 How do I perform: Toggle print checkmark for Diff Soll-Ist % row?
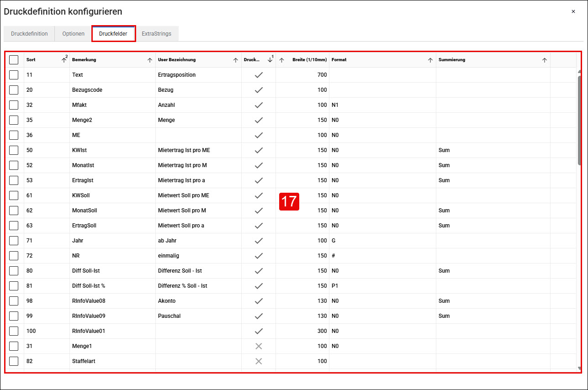point(259,286)
